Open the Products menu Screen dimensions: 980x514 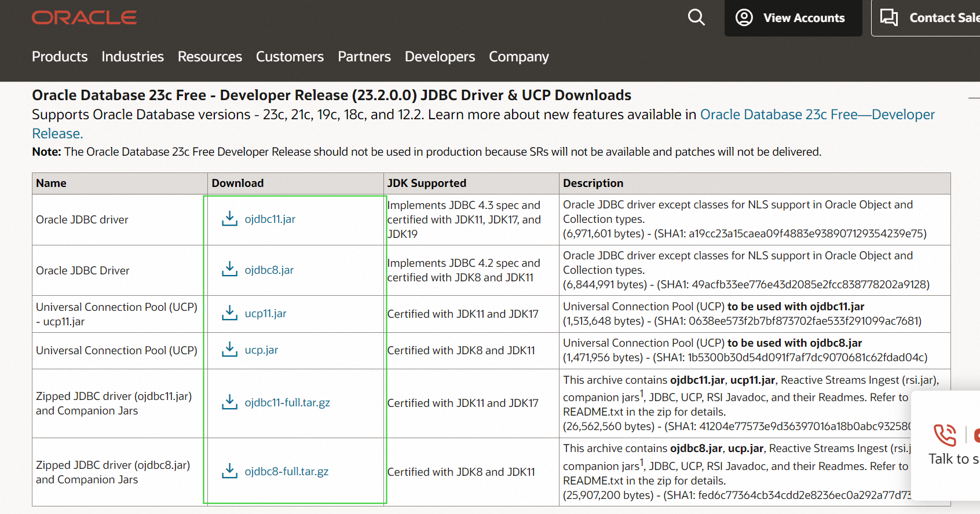(x=60, y=57)
